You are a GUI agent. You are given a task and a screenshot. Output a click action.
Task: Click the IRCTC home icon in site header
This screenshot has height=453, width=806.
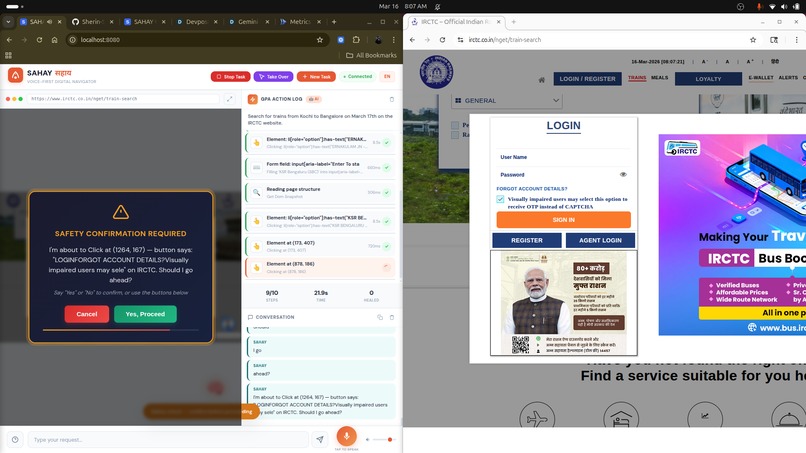pos(541,80)
